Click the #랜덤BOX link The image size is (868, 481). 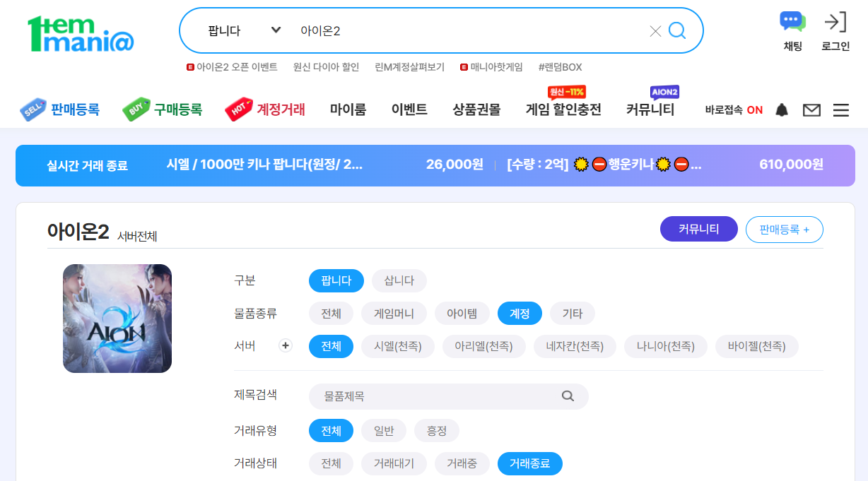tap(560, 67)
